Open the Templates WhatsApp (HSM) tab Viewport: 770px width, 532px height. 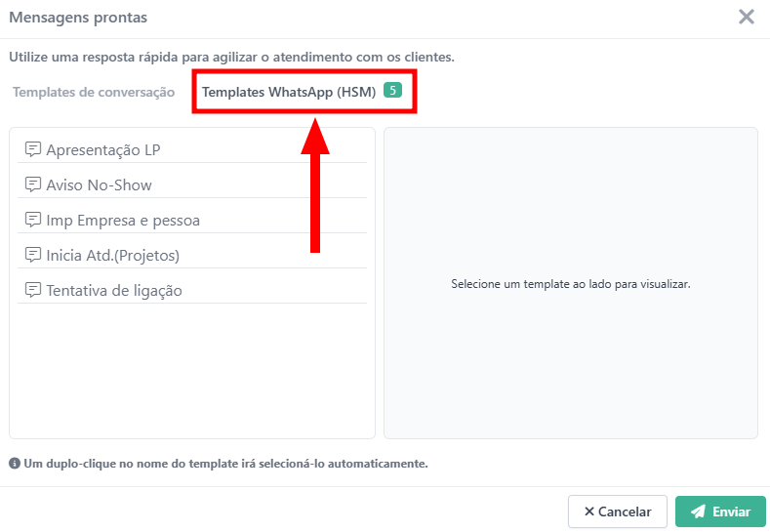[289, 92]
